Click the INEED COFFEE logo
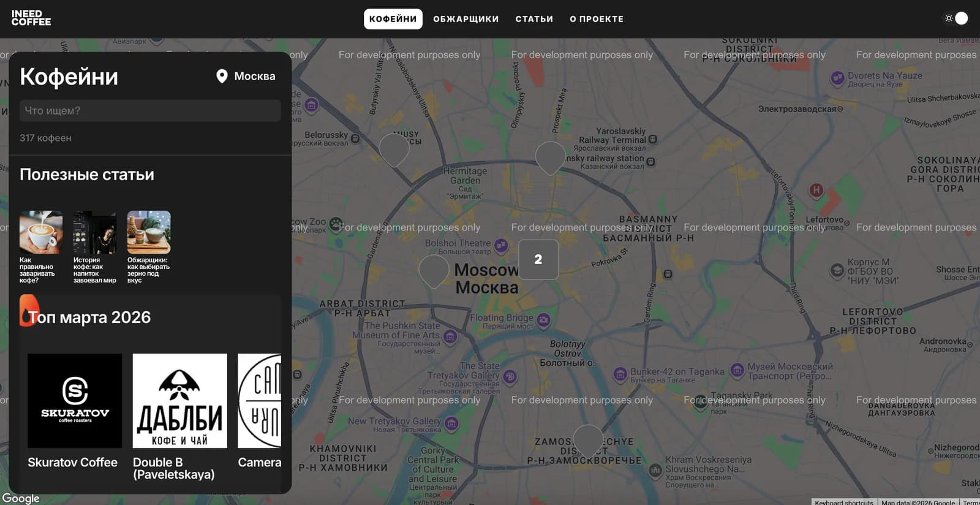Image resolution: width=980 pixels, height=505 pixels. tap(31, 18)
